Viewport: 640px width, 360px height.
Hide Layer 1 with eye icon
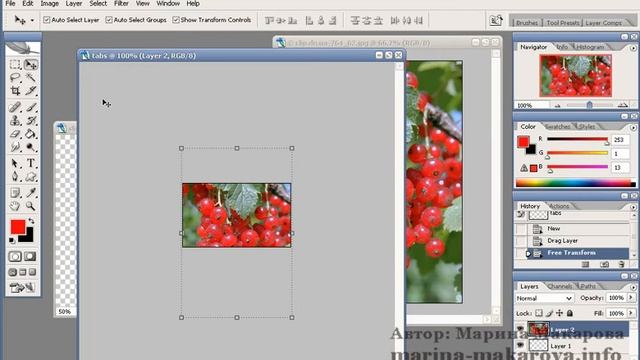point(520,345)
